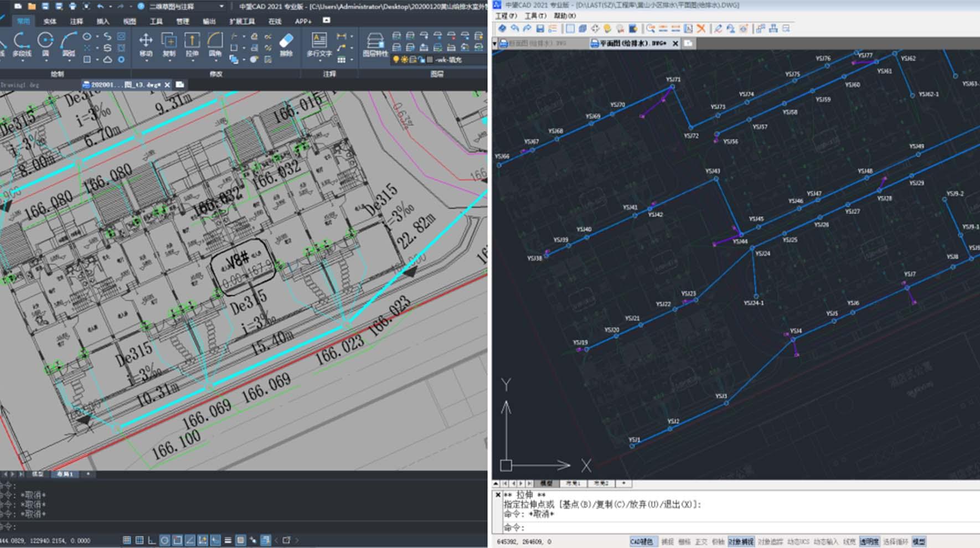Open the 工程(P) menu in right window
Viewport: 980px width, 548px height.
[x=506, y=15]
